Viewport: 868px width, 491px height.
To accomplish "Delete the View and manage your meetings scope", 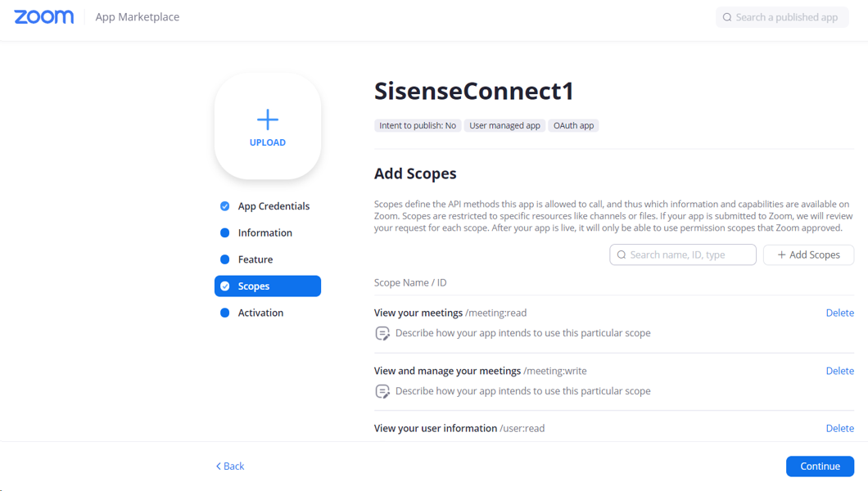I will tap(840, 371).
